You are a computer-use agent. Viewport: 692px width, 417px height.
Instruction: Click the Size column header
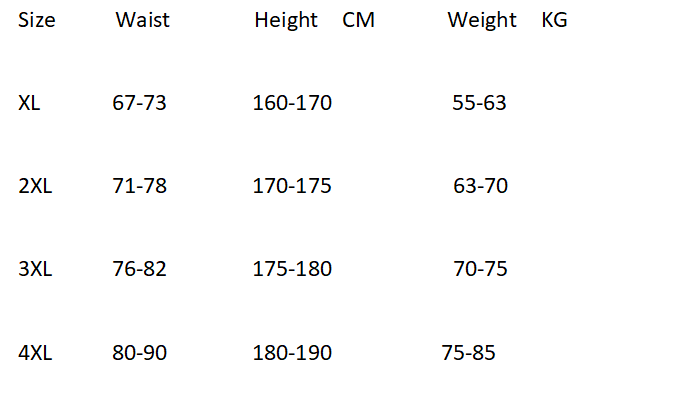click(x=36, y=20)
